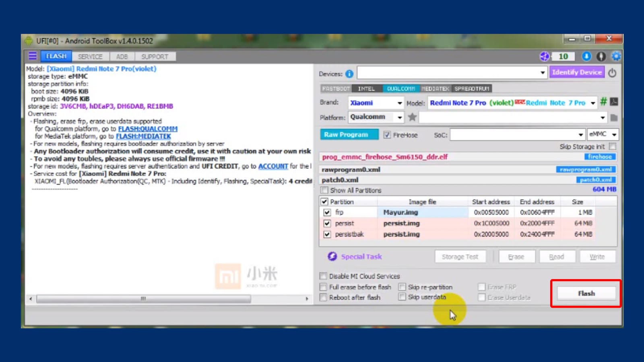Check the Skip re-partition option
644x362 pixels.
click(x=402, y=287)
